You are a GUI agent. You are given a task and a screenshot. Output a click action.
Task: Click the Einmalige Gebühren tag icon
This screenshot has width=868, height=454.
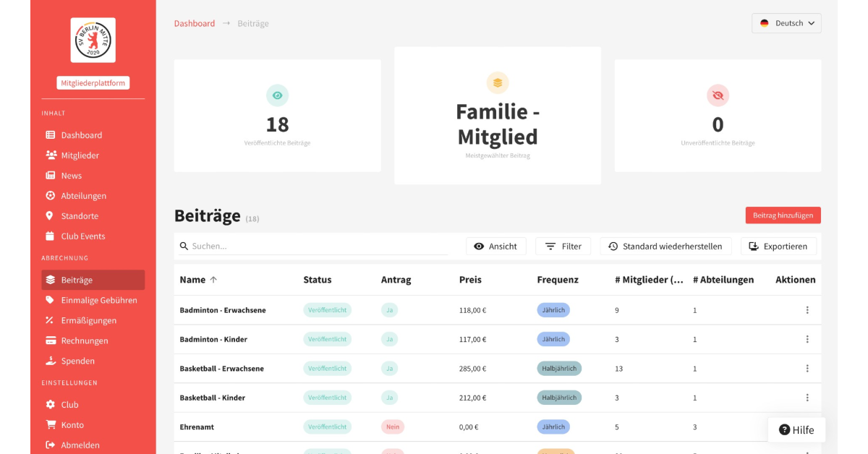(x=50, y=300)
